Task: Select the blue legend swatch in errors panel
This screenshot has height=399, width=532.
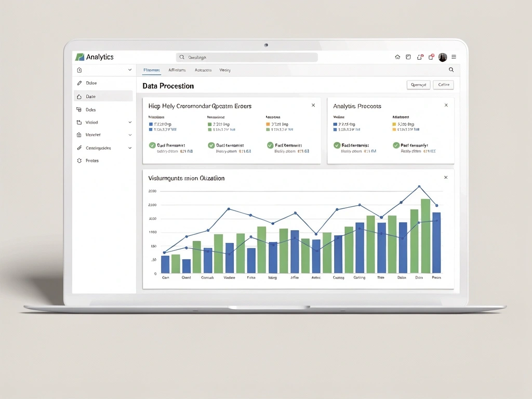Action: (151, 124)
